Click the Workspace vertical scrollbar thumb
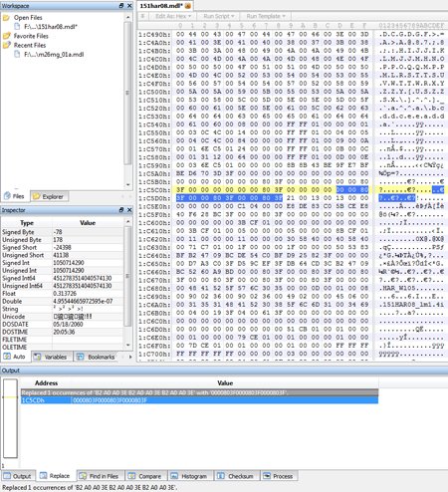The height and width of the screenshot is (492, 448). (x=128, y=93)
